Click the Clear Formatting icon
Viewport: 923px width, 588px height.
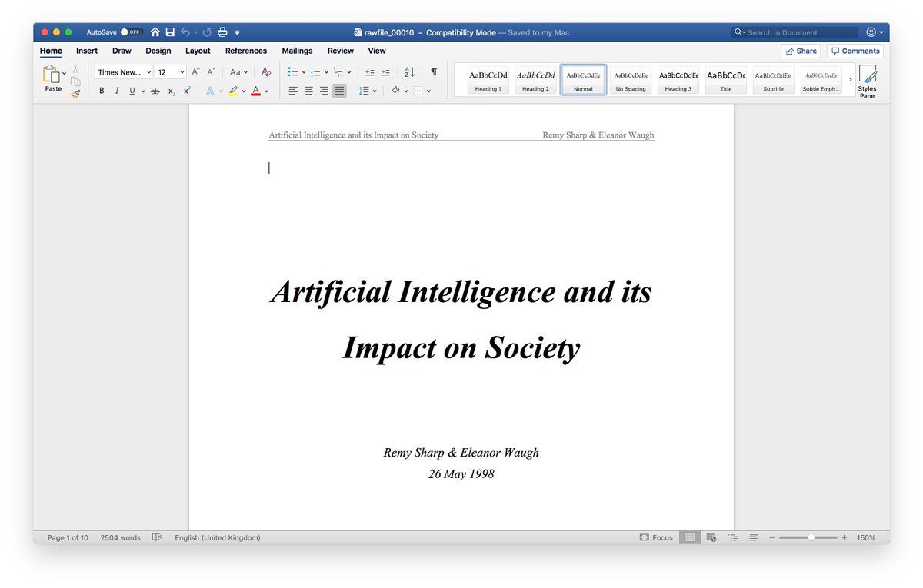pos(266,72)
